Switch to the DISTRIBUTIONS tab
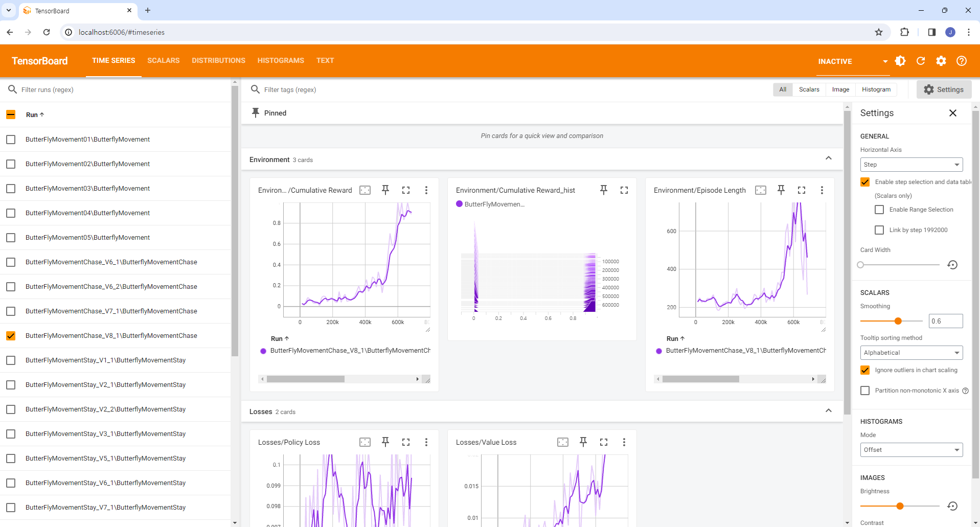Viewport: 980px width, 527px height. pos(218,60)
